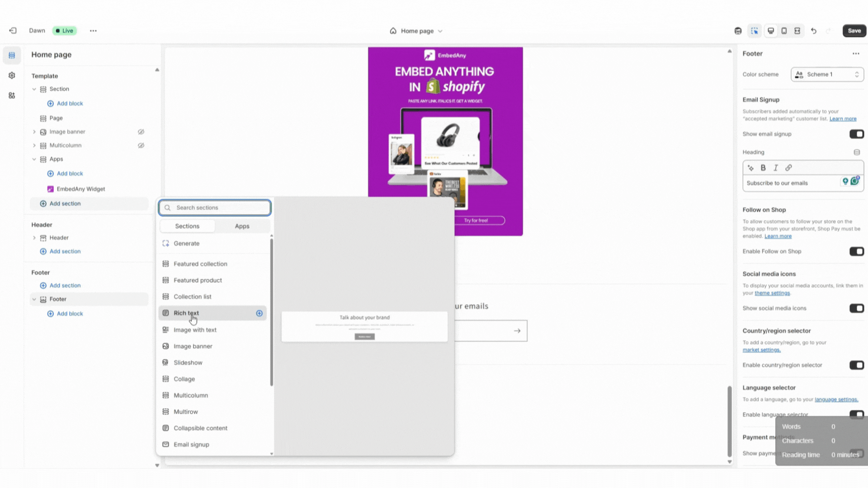Image resolution: width=868 pixels, height=488 pixels.
Task: Select Image with text section
Action: [x=195, y=330]
